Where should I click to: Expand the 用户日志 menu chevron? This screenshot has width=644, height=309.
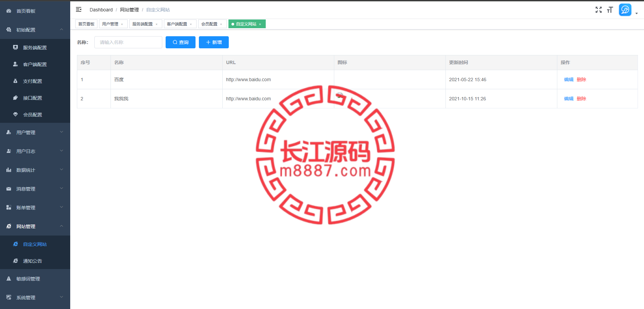click(61, 151)
